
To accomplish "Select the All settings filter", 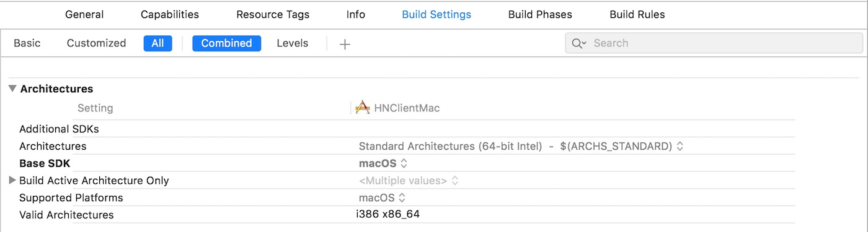I will coord(158,43).
